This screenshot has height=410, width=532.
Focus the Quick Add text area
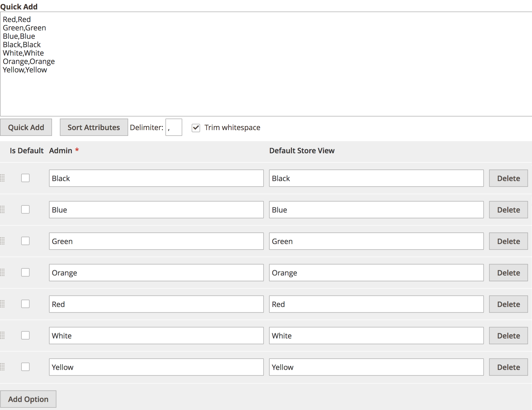coord(266,64)
